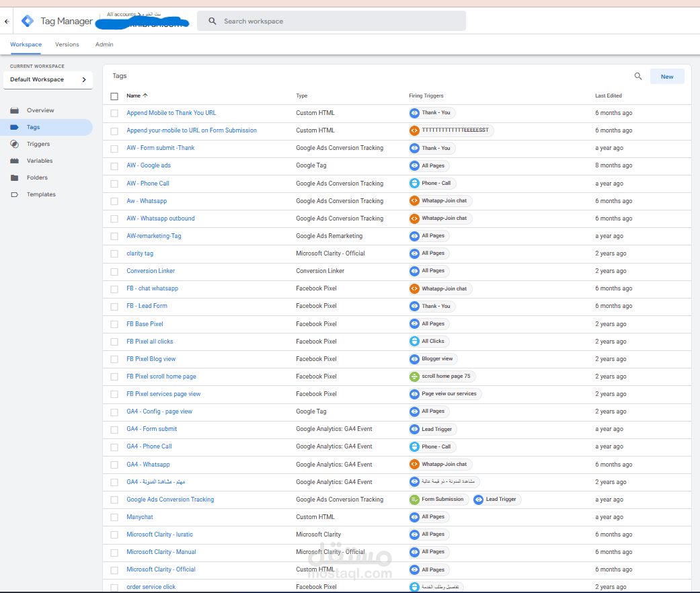
Task: Open the FB Pixel scroll home page tag
Action: 161,376
